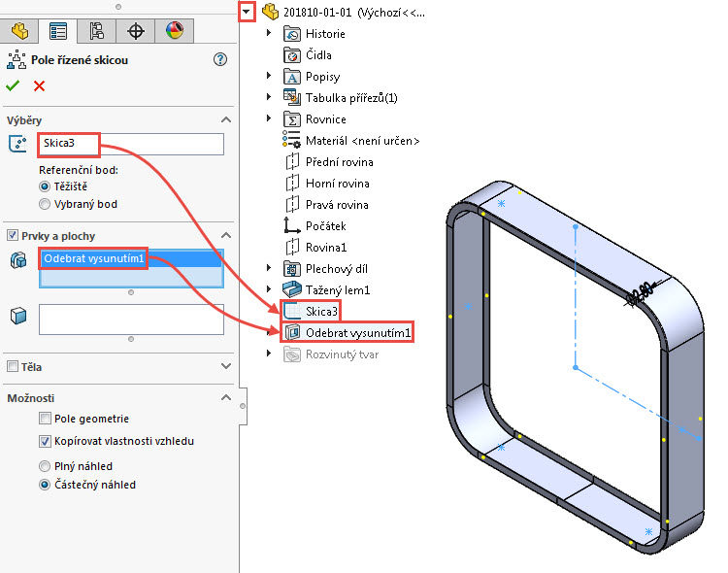Click the Materiál <není určen> icon
Image resolution: width=728 pixels, height=573 pixels.
coord(291,140)
